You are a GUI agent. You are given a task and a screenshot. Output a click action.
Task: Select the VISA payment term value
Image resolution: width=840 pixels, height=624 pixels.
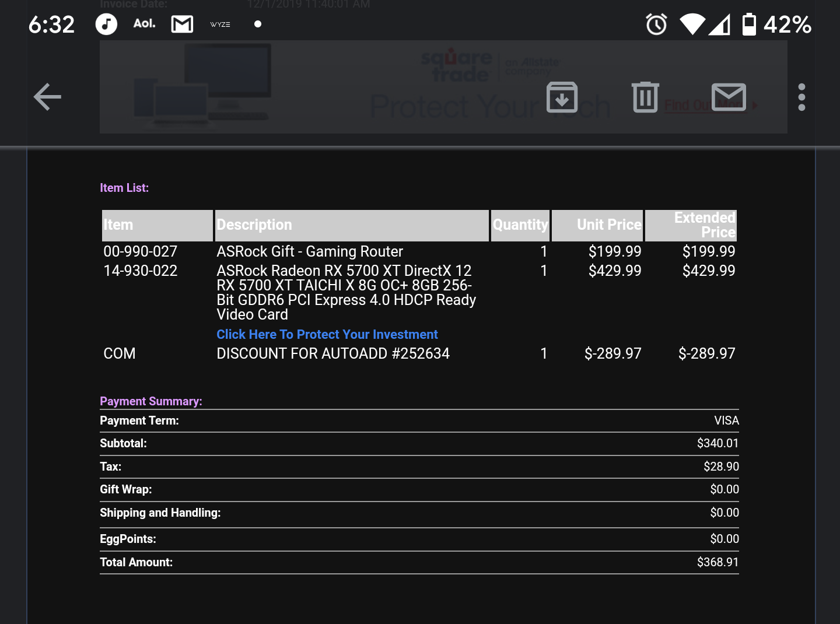(726, 420)
